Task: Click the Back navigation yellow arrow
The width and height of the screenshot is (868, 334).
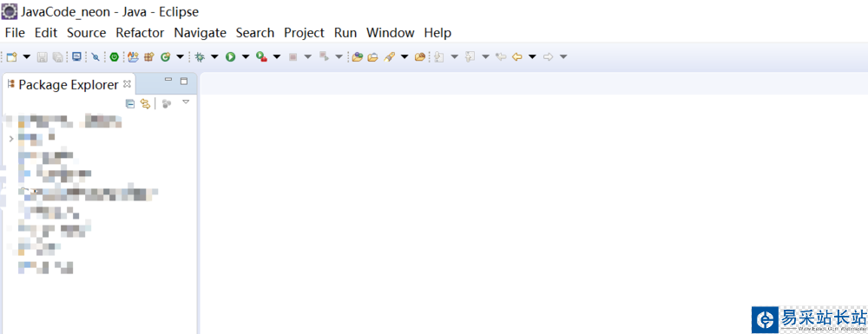Action: [517, 56]
